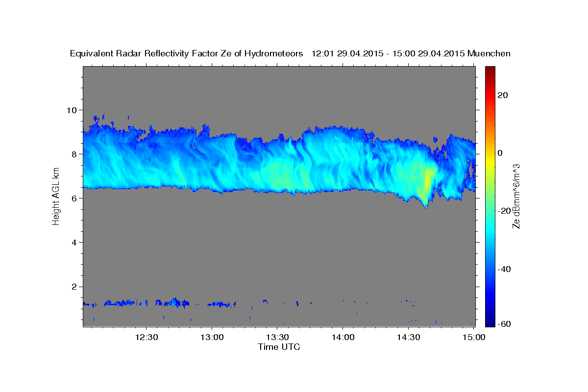Click the "Ze dBmm^6/m^3" colorbar label
Viewport: 588px width, 392px height.
coord(515,196)
